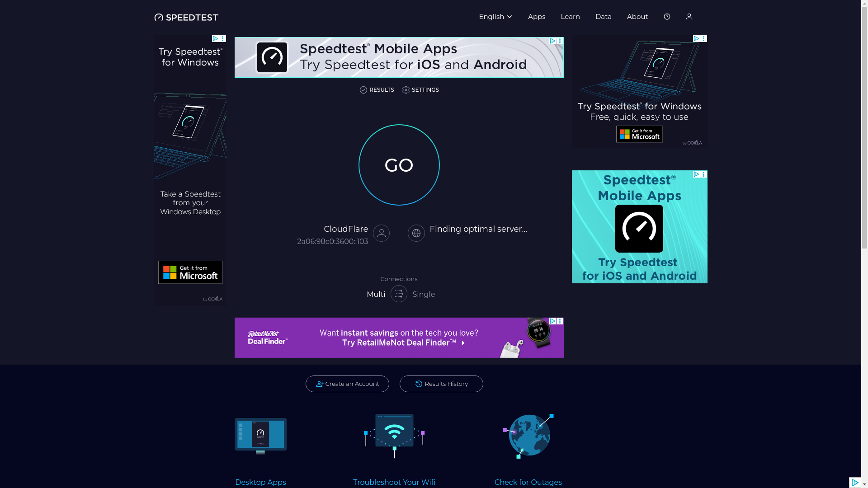Click Create an Account button
Image resolution: width=868 pixels, height=488 pixels.
[x=347, y=384]
